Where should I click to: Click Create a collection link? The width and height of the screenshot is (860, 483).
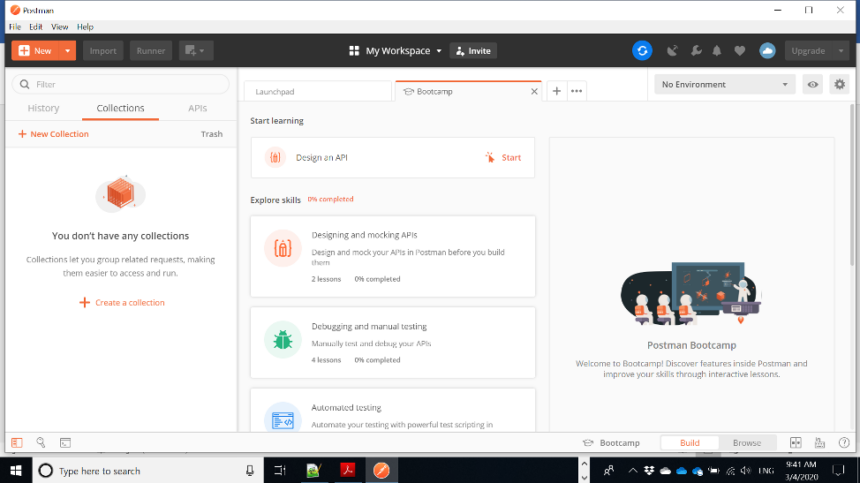[x=122, y=303]
